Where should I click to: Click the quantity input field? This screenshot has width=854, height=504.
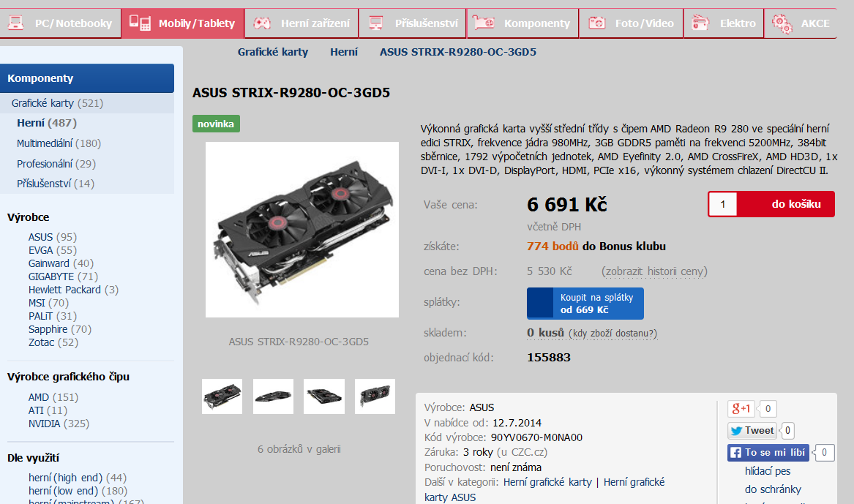pos(723,204)
